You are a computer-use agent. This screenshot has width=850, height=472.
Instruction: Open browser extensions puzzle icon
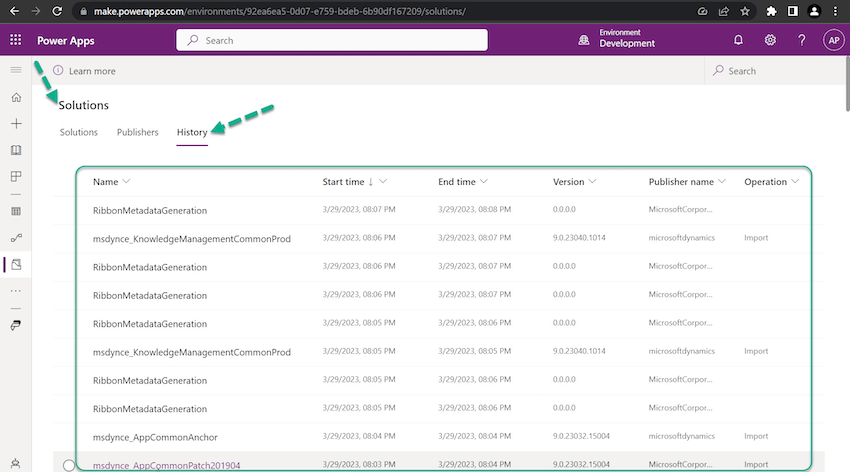click(x=771, y=11)
